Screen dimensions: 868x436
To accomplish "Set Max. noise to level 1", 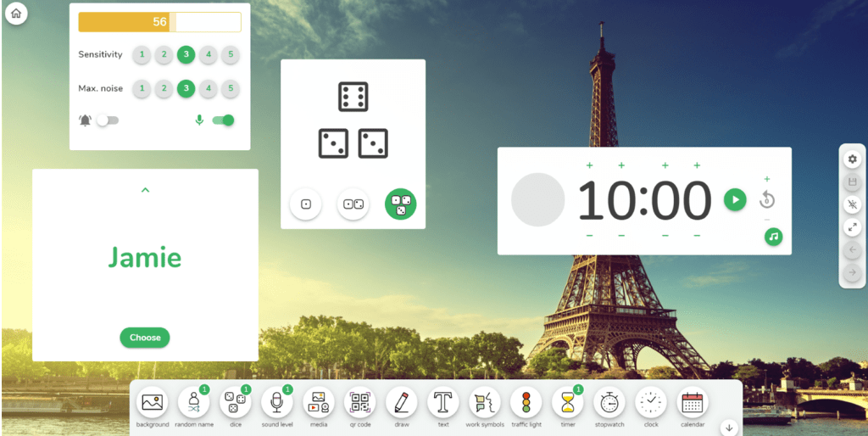I will [142, 89].
